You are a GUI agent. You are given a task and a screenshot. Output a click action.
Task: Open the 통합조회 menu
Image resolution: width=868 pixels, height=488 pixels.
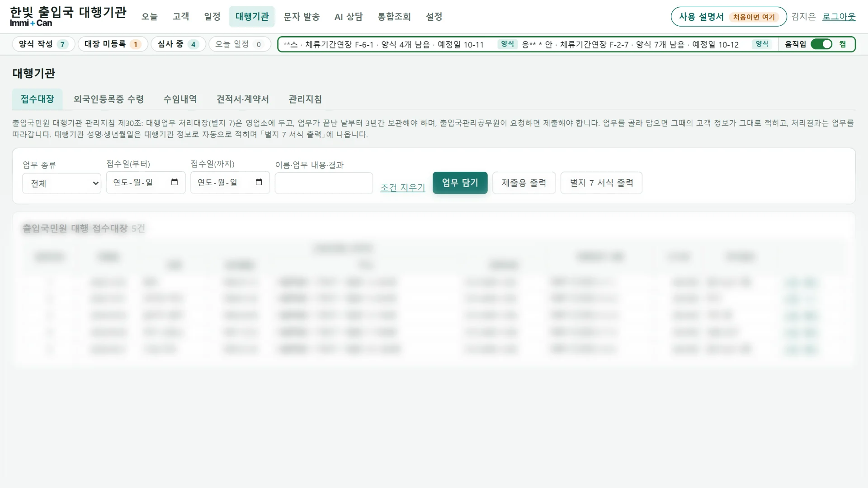coord(394,17)
